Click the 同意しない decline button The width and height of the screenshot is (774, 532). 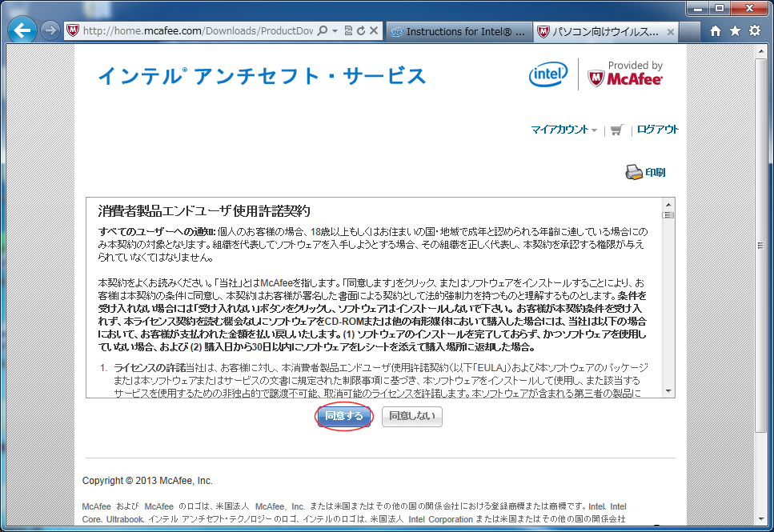coord(411,416)
